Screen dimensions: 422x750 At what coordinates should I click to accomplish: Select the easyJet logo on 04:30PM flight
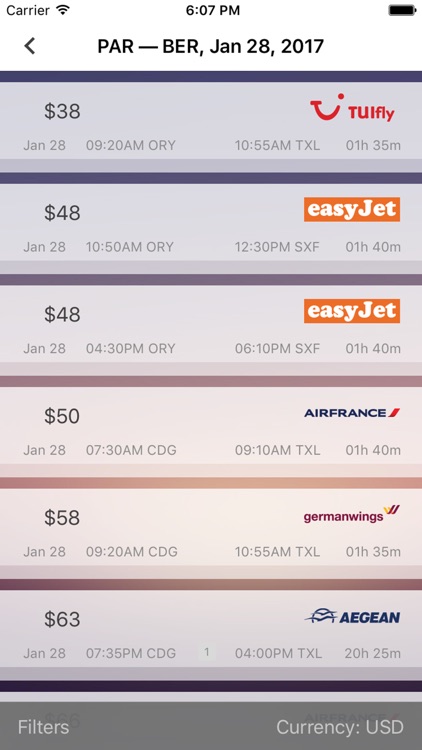pos(352,311)
